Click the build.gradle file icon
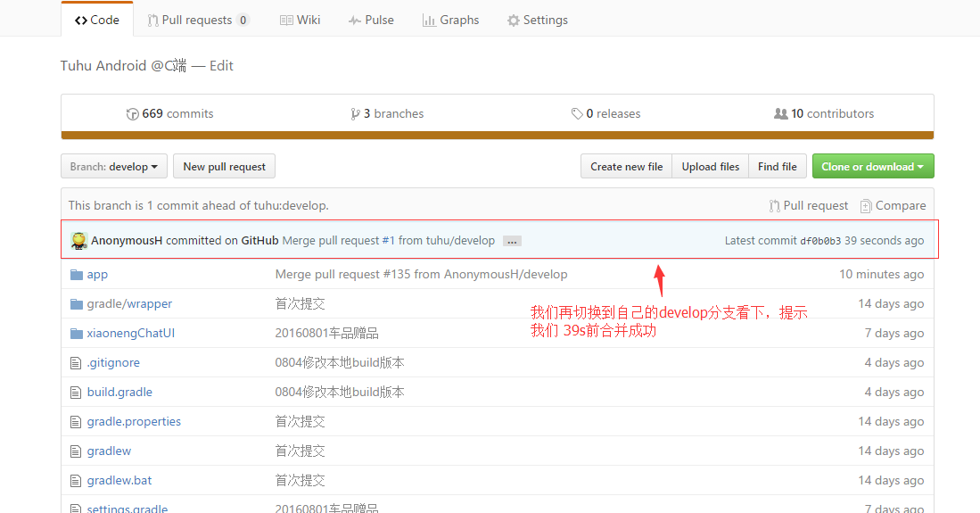980x513 pixels. click(76, 393)
